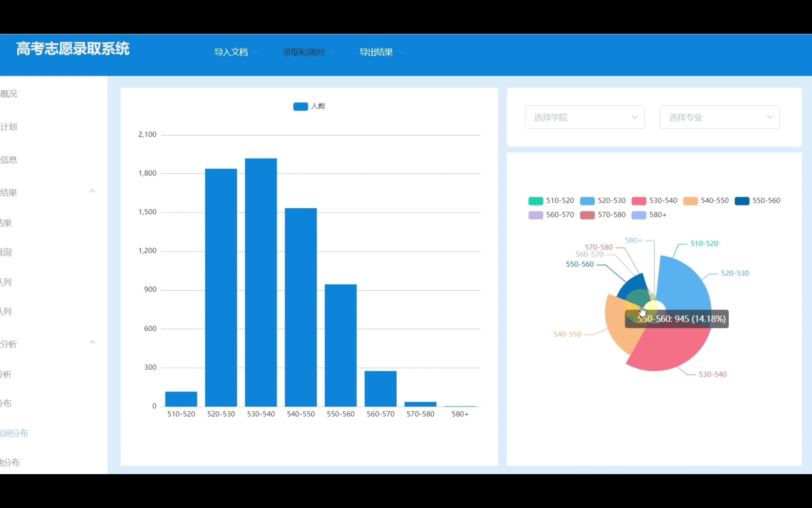Click the small 570-580 bar
Image resolution: width=812 pixels, height=508 pixels.
point(420,404)
